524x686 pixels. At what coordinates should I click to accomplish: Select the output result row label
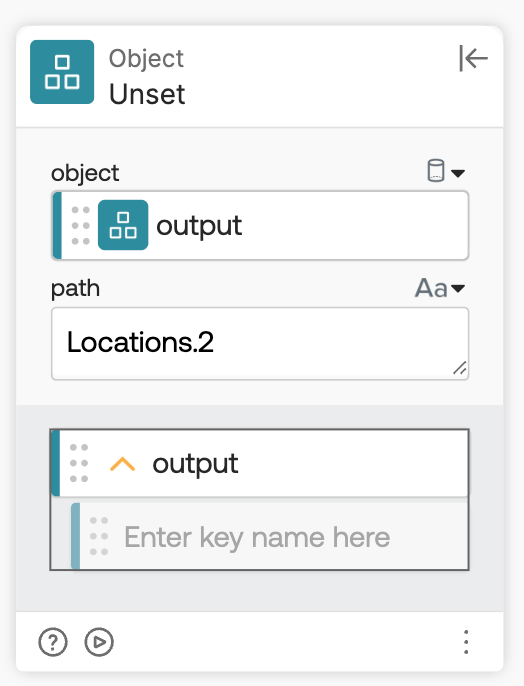pos(195,463)
